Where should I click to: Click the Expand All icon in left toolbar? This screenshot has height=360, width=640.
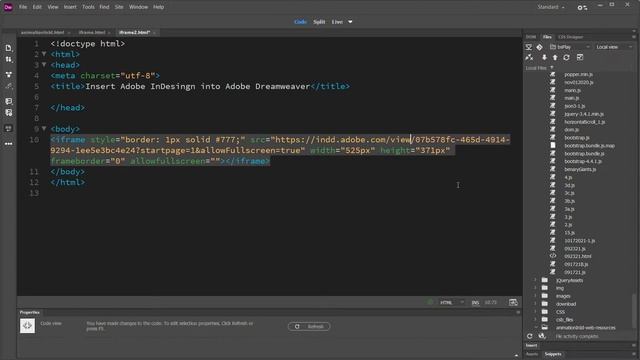9,75
